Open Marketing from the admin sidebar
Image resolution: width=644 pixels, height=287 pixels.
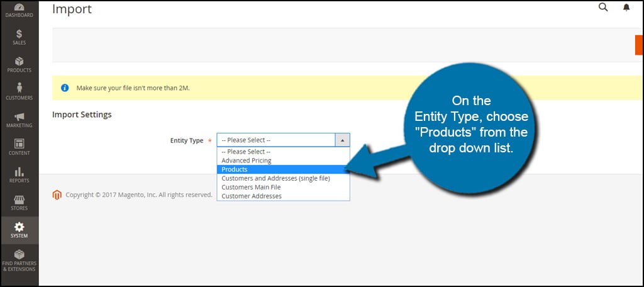tap(19, 120)
